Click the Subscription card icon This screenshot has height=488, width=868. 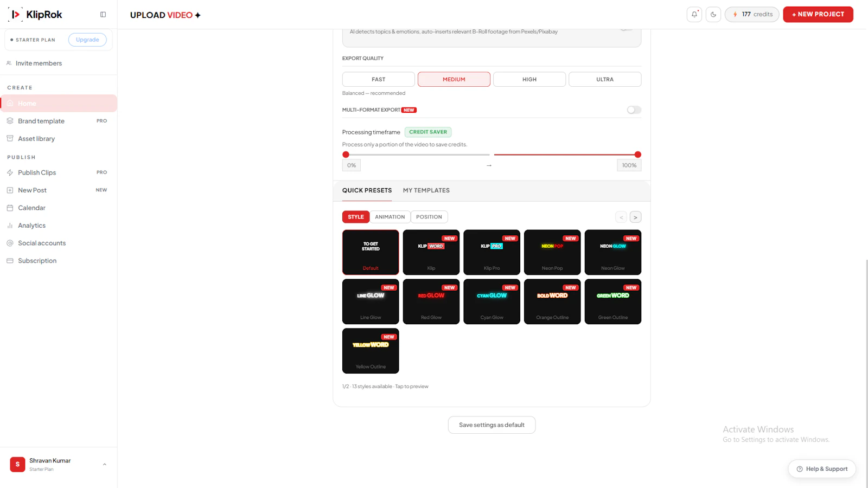pos(10,261)
